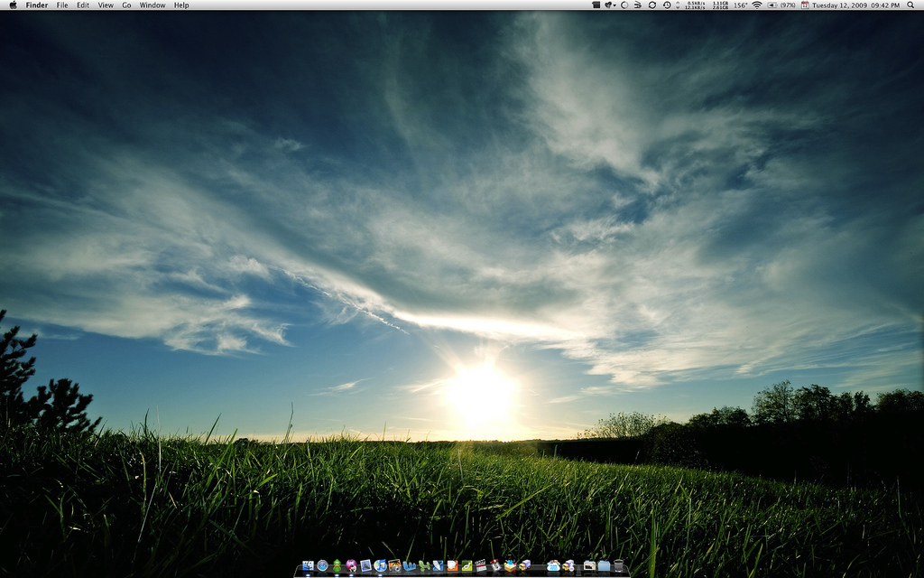The width and height of the screenshot is (924, 578).
Task: Open the white cloud icon in Dock
Action: [x=553, y=565]
